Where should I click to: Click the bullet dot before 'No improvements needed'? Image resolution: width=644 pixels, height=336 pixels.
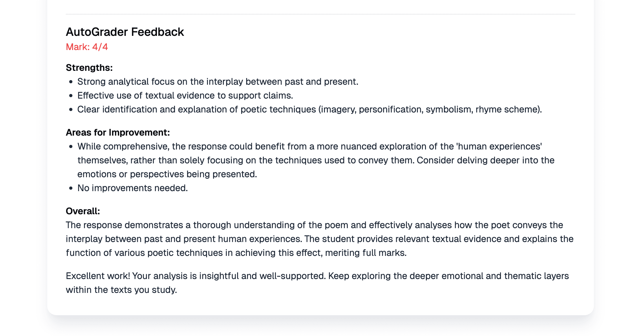[71, 188]
